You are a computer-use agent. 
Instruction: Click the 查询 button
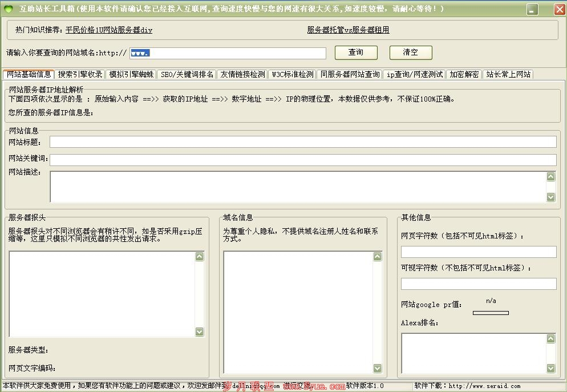coord(356,52)
